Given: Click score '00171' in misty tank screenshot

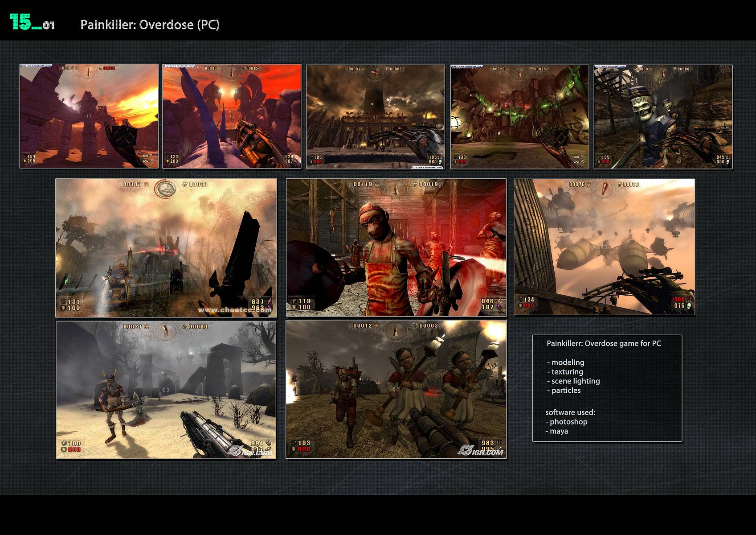Looking at the screenshot, I should (132, 184).
